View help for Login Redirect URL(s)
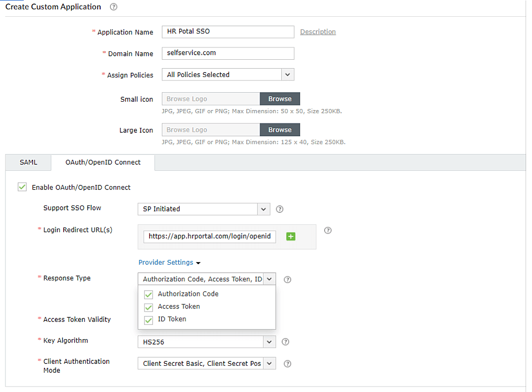Viewport: 532px width, 392px height. pyautogui.click(x=328, y=230)
